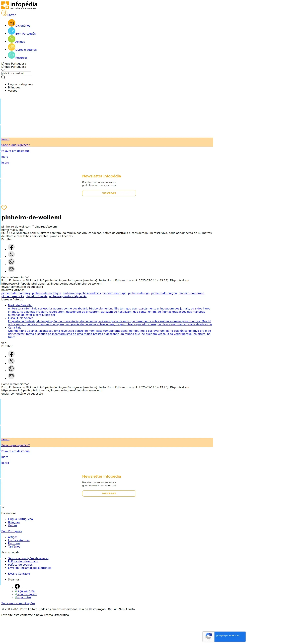Select the teal Recursos icon
Viewport: 302px width, 644px height.
coord(12,55)
